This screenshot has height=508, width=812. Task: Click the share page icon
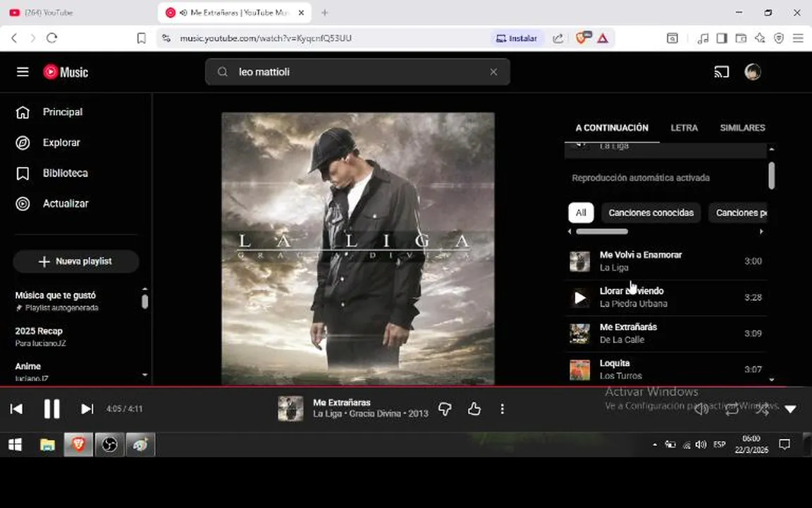pyautogui.click(x=558, y=38)
